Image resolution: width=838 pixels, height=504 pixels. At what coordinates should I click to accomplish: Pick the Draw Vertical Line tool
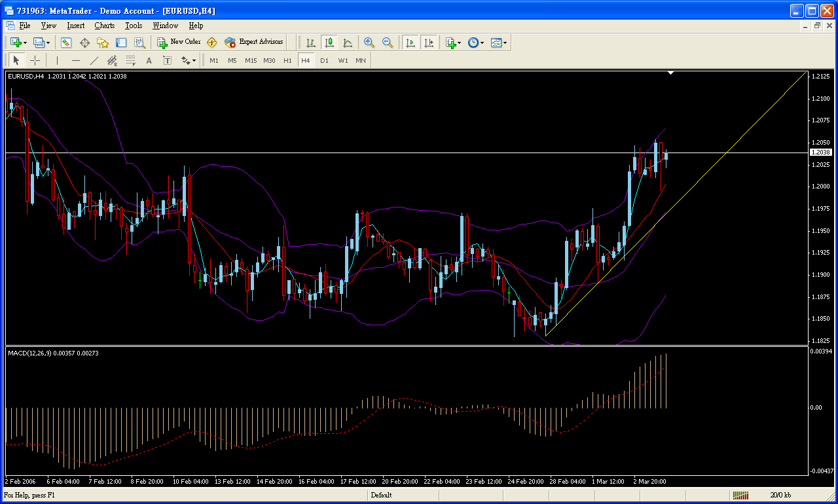tap(58, 60)
